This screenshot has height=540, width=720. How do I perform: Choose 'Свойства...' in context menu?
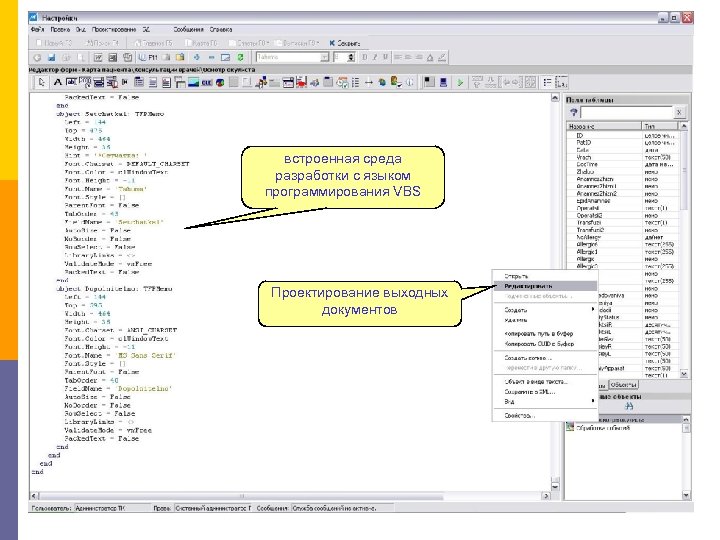(544, 415)
